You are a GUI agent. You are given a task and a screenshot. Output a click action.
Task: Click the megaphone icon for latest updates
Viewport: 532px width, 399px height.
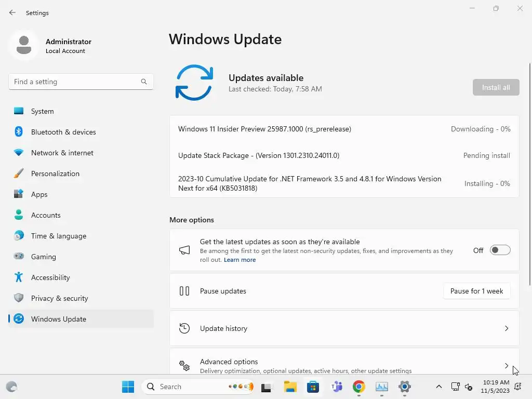pos(184,250)
